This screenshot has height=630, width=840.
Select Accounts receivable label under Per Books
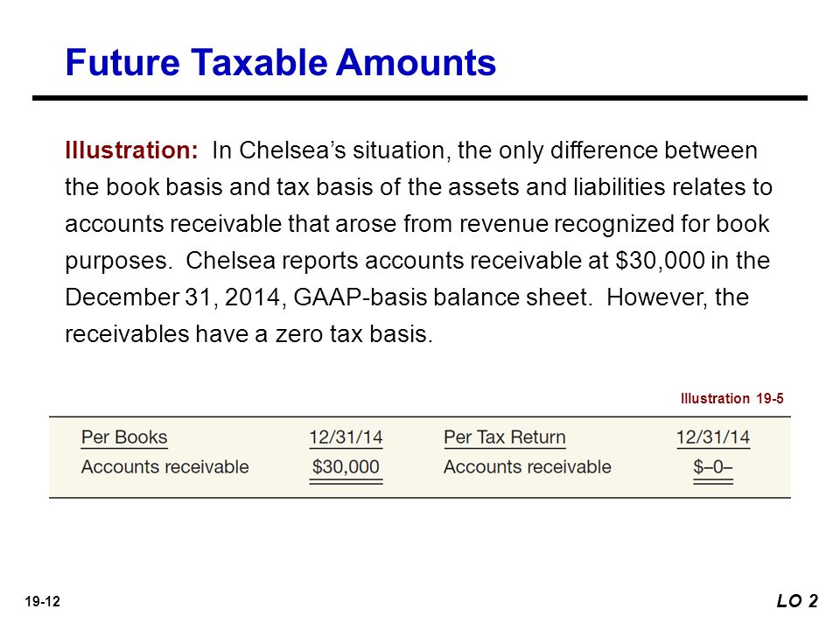click(x=165, y=467)
